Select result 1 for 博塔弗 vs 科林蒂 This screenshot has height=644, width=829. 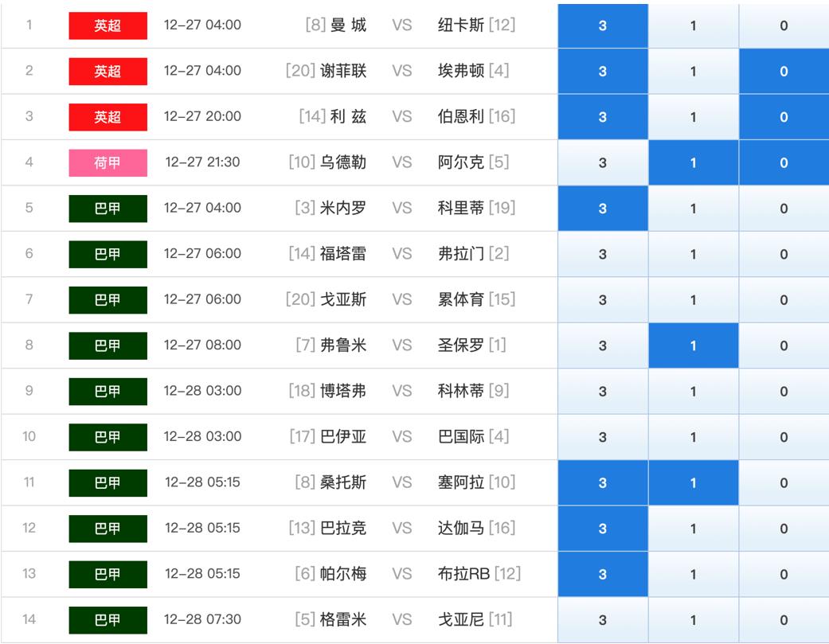[693, 392]
